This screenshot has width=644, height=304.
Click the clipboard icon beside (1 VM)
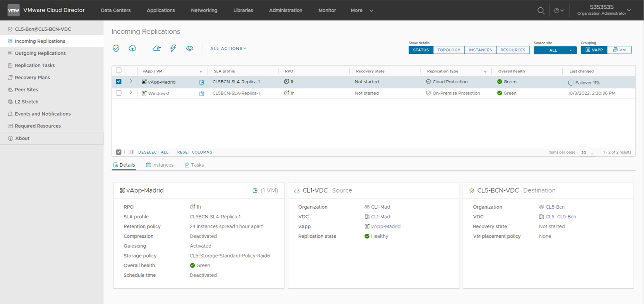pyautogui.click(x=255, y=190)
